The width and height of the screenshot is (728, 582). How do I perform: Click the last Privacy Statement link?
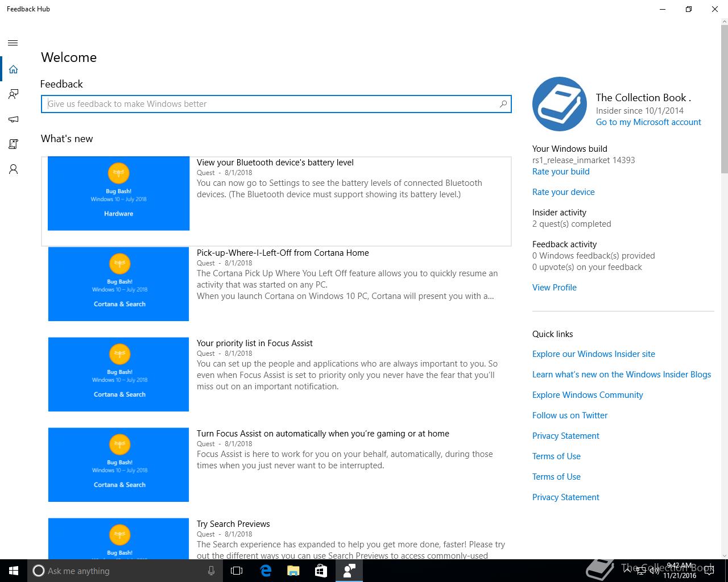point(566,497)
